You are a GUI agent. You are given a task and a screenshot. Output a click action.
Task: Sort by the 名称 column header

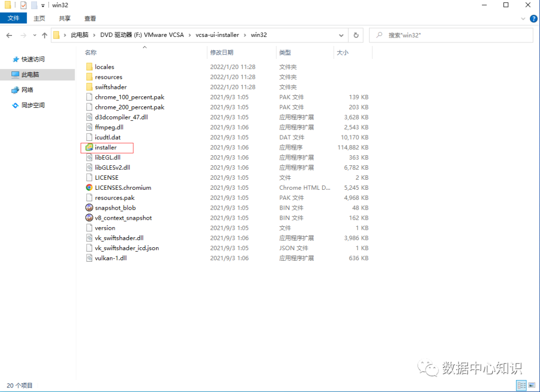pos(90,52)
